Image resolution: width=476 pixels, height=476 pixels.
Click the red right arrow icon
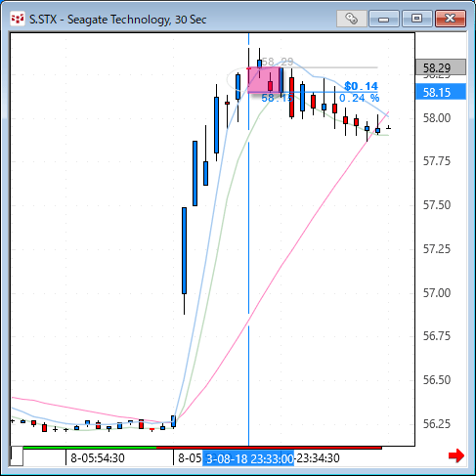click(456, 455)
